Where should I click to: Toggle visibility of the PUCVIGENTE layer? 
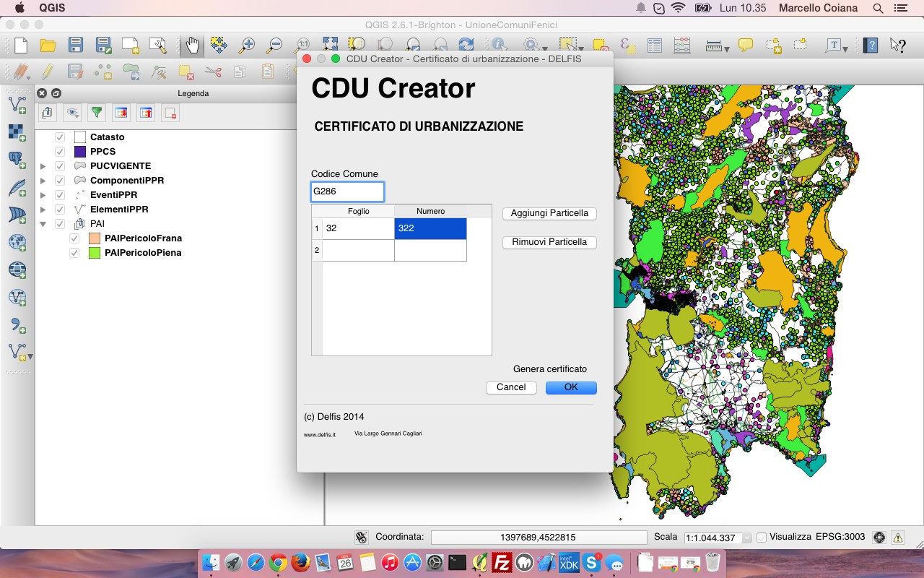(60, 166)
